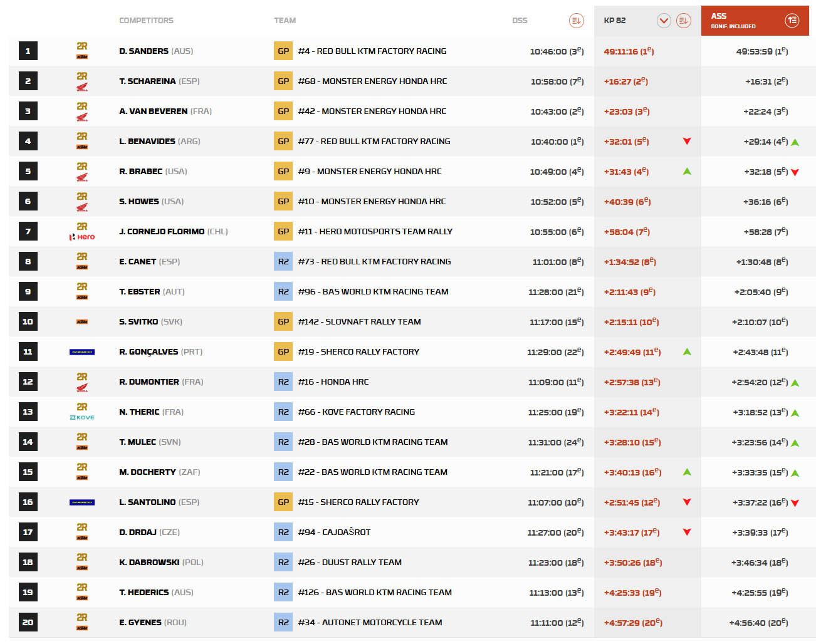Click GP class badge for D. Sanders

(x=283, y=51)
